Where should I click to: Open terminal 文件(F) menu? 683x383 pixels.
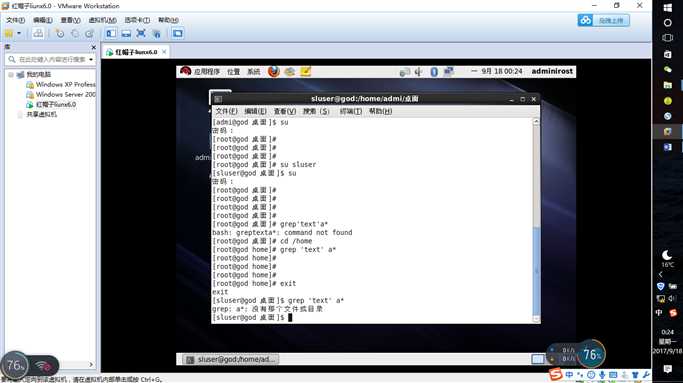pos(227,111)
